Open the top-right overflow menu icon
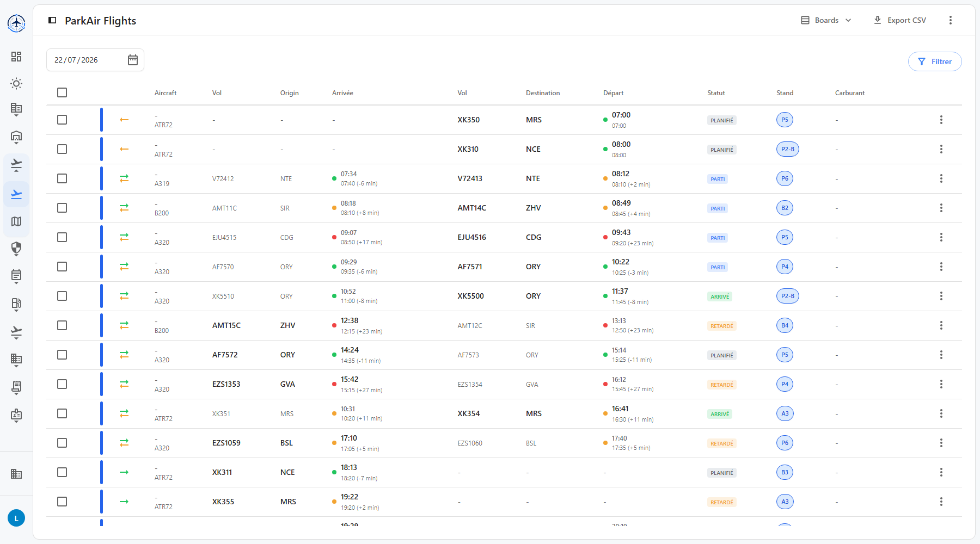The image size is (980, 544). click(951, 20)
